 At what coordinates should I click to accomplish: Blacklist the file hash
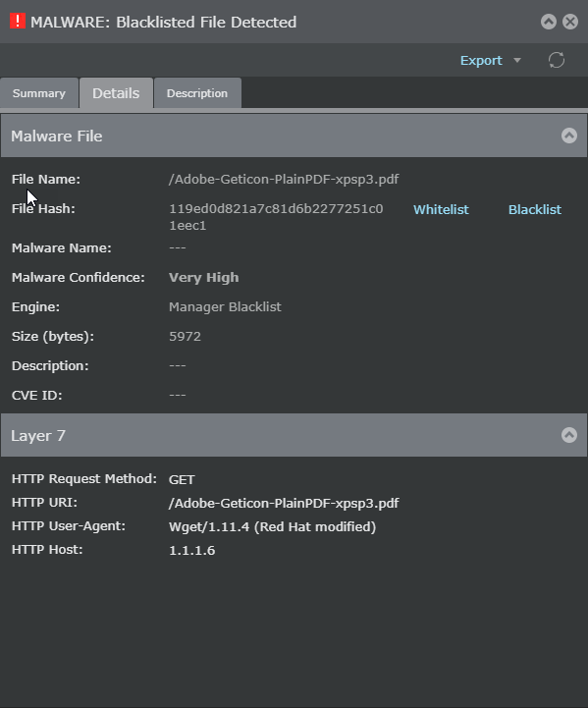(535, 209)
